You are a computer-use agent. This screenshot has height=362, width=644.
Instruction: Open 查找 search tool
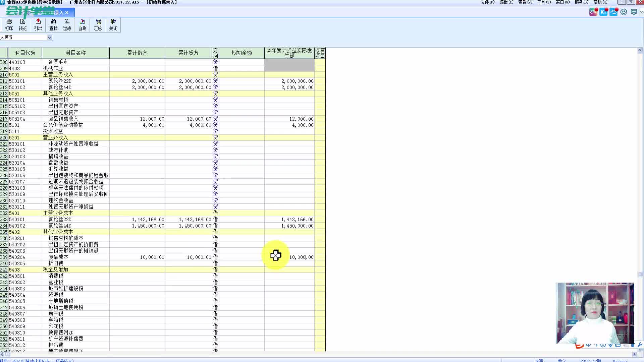click(x=54, y=25)
